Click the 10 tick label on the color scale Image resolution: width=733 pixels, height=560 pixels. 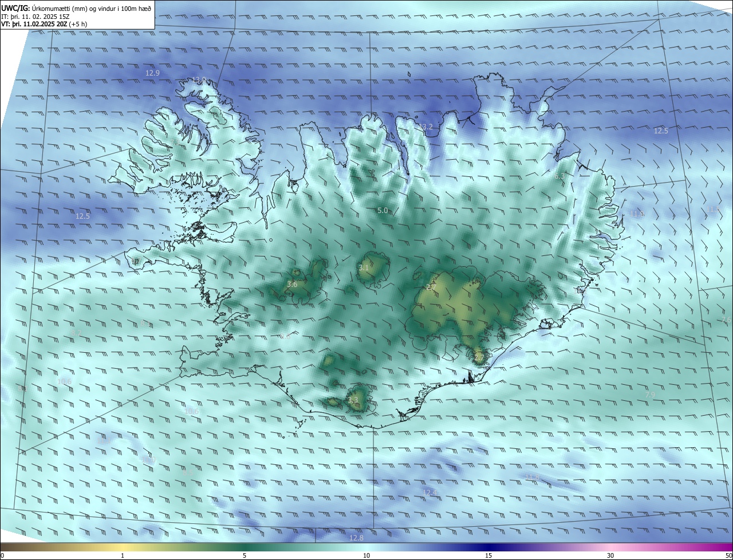pyautogui.click(x=366, y=555)
